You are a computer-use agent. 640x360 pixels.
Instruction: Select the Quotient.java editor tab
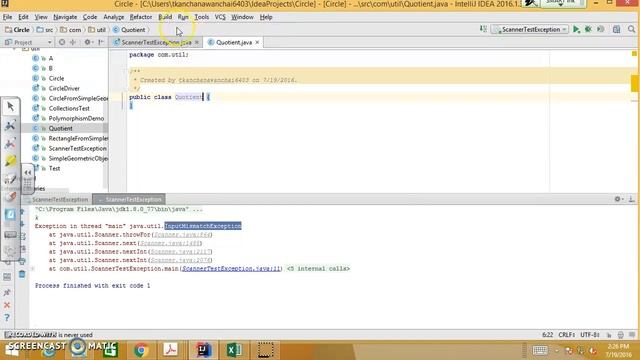click(x=233, y=42)
